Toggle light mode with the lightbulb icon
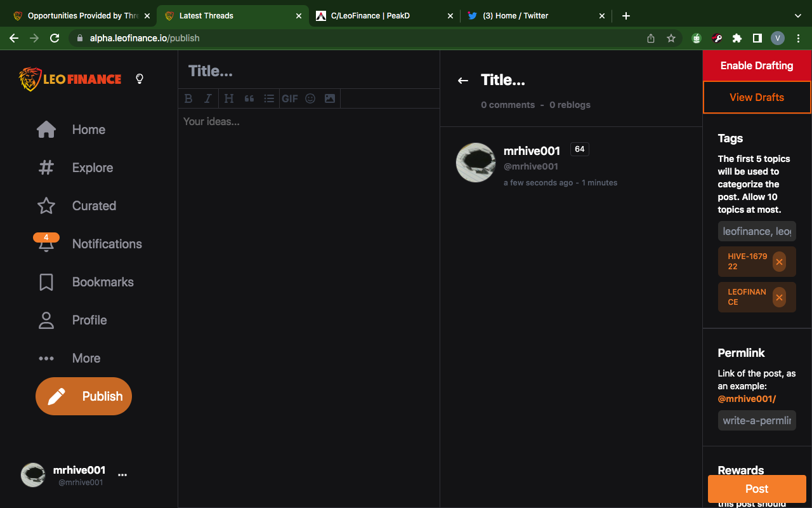Image resolution: width=812 pixels, height=508 pixels. 140,79
